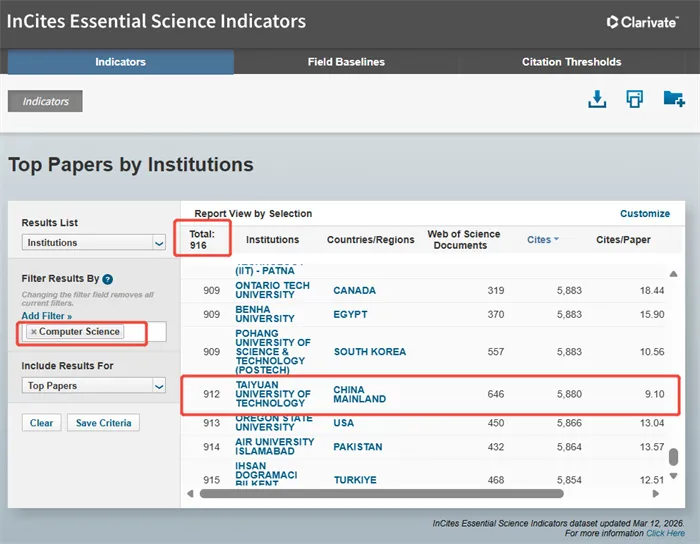The height and width of the screenshot is (544, 700).
Task: Open the Citation Thresholds tab
Action: (x=571, y=62)
